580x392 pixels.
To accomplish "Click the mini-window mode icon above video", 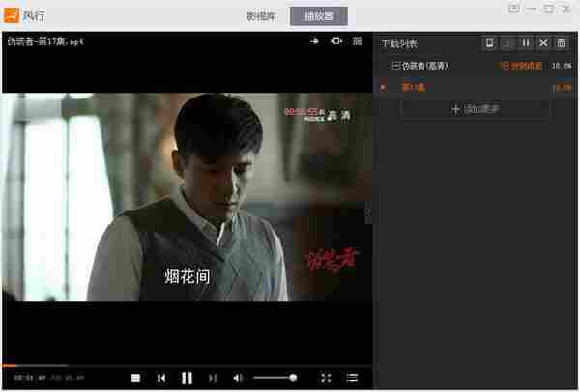I will click(x=335, y=41).
